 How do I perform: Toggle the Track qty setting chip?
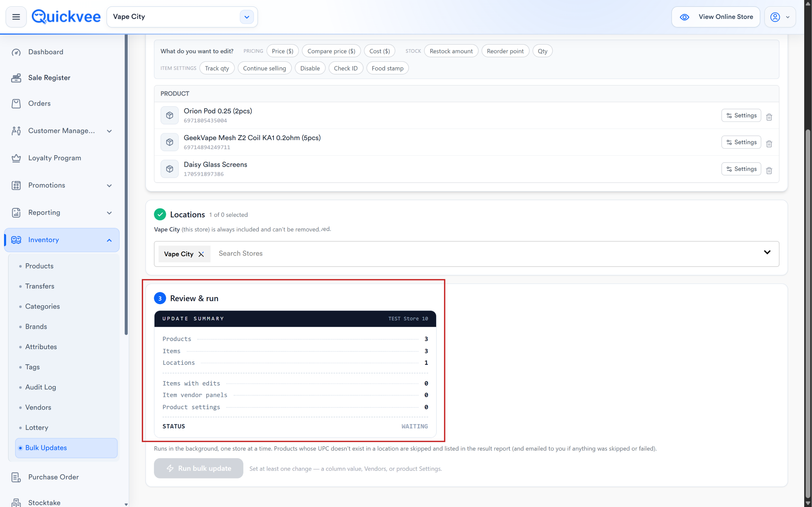[217, 68]
